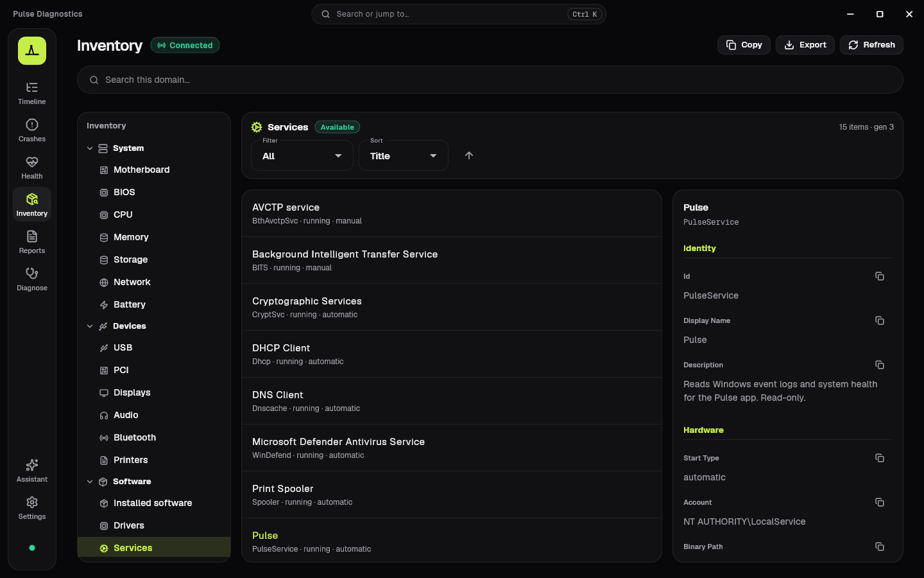Select Motherboard in the inventory tree
Screen dimensions: 924x578
click(154, 170)
